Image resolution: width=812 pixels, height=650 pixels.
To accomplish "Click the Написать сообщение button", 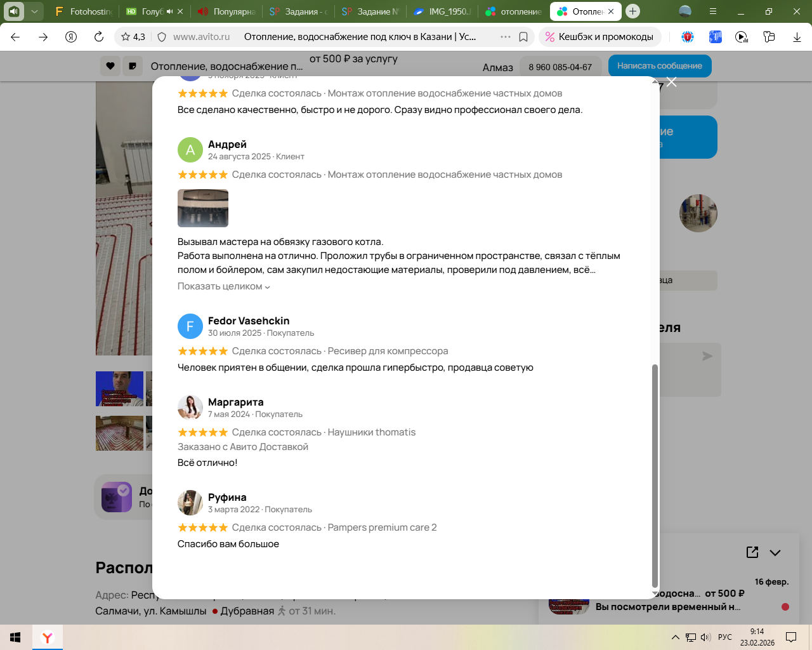I will coord(660,66).
